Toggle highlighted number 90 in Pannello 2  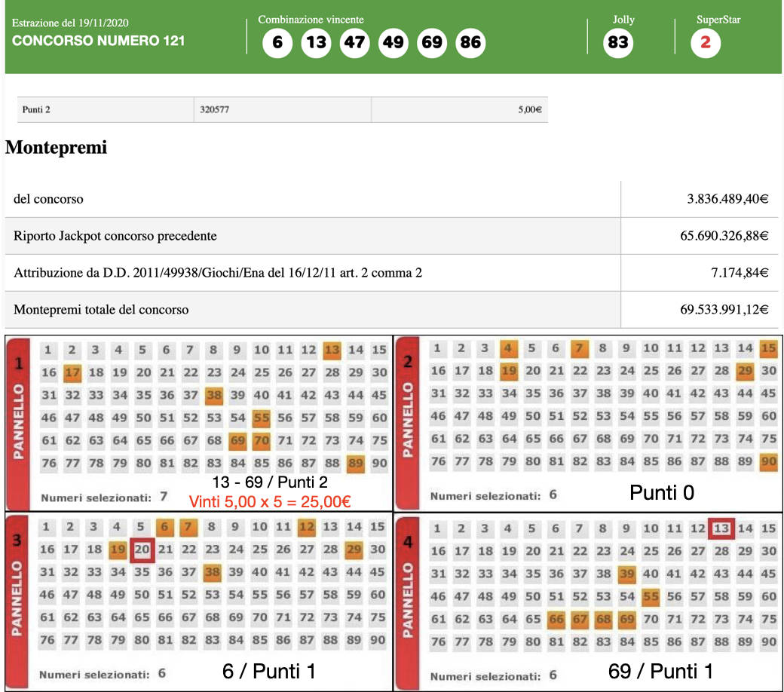pos(769,461)
